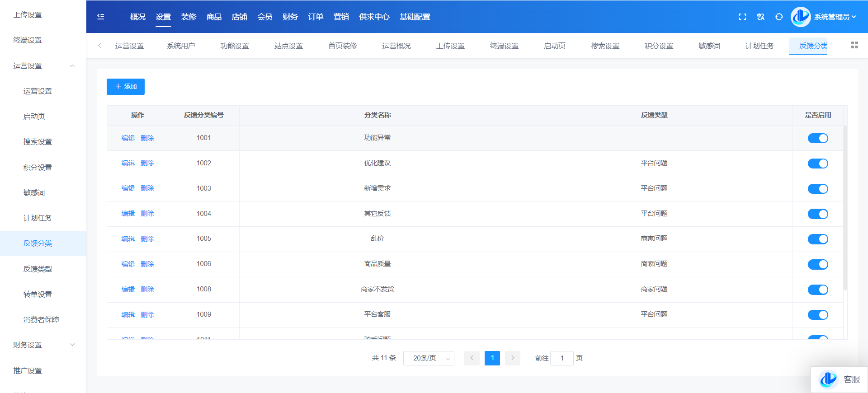Click the system administrator avatar logo
This screenshot has width=868, height=393.
pos(801,17)
